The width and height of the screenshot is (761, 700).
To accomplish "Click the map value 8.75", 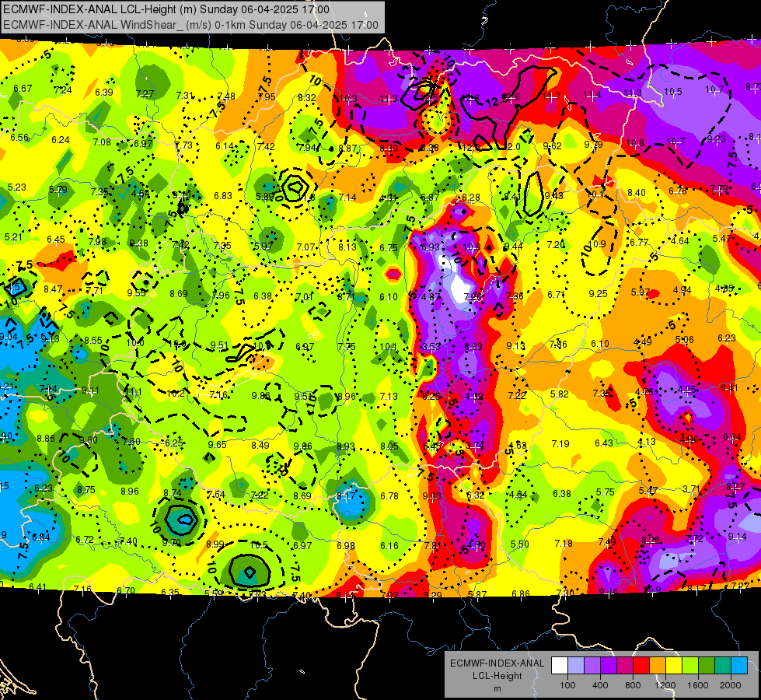I will 86,490.
